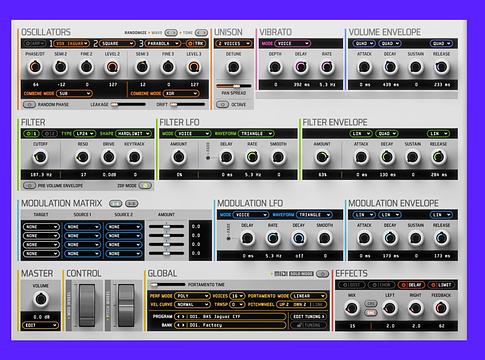Open oscillator 2 SQUARE waveform dropdown
The image size is (485, 360).
pyautogui.click(x=117, y=44)
